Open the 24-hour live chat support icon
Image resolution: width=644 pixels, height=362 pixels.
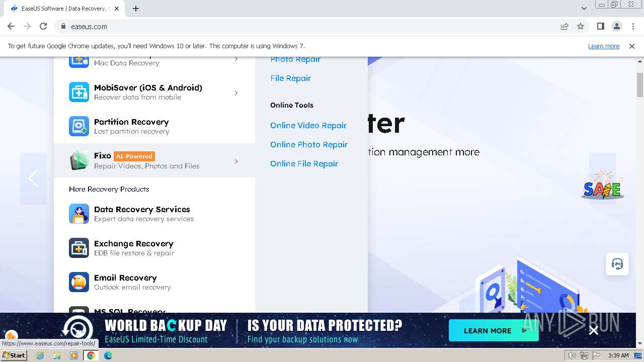617,264
